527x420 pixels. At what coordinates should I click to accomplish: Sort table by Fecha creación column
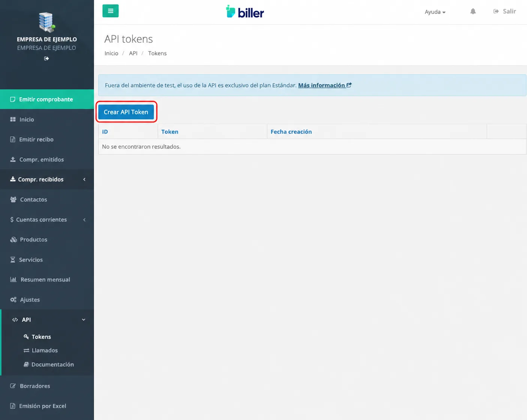click(x=291, y=132)
